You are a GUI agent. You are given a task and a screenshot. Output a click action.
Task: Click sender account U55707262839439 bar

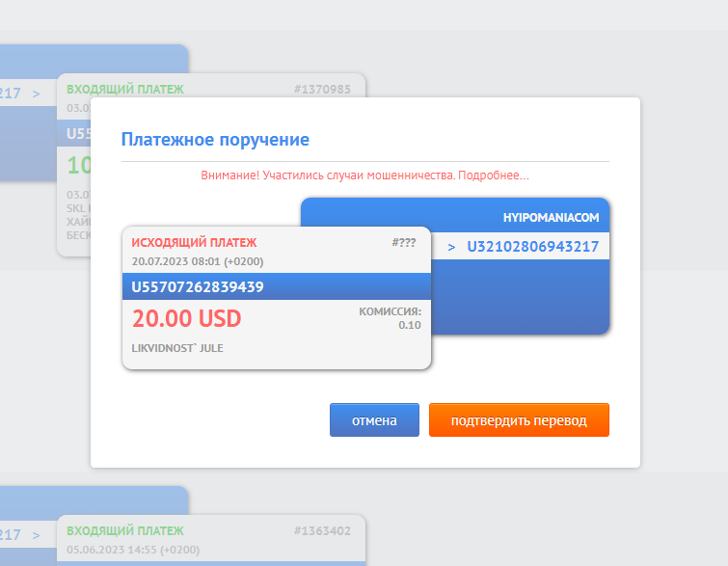pyautogui.click(x=198, y=287)
